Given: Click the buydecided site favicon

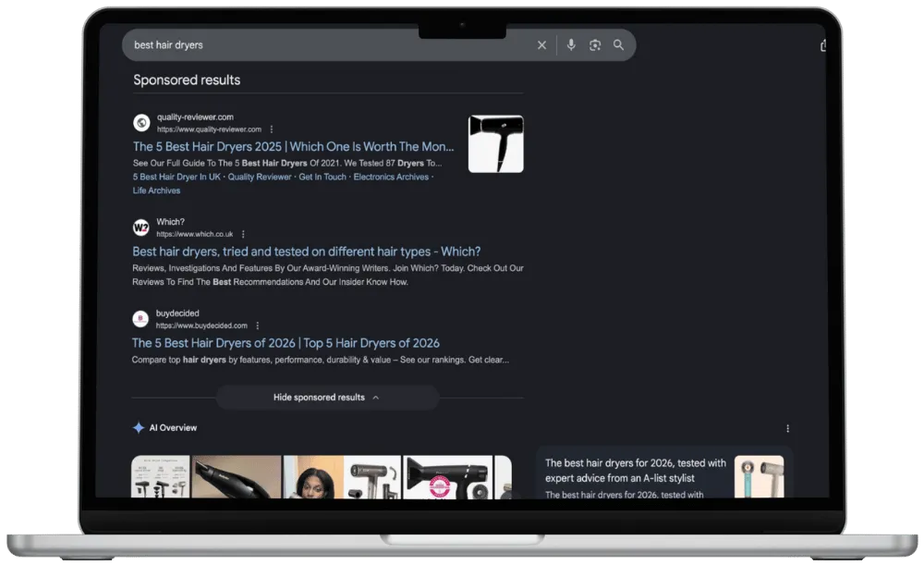Looking at the screenshot, I should (x=140, y=319).
